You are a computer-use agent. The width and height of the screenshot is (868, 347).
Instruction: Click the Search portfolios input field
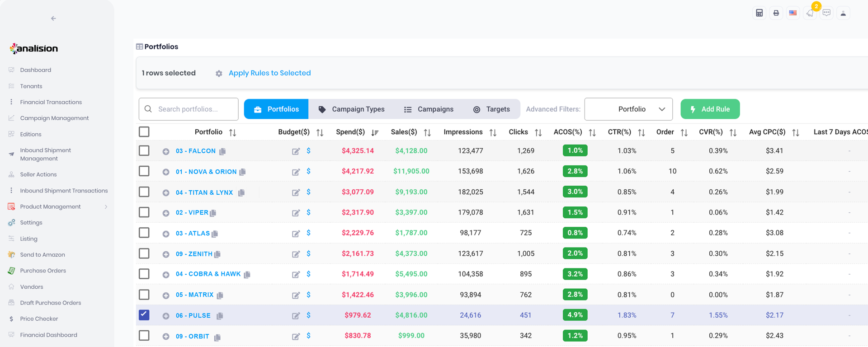point(194,109)
